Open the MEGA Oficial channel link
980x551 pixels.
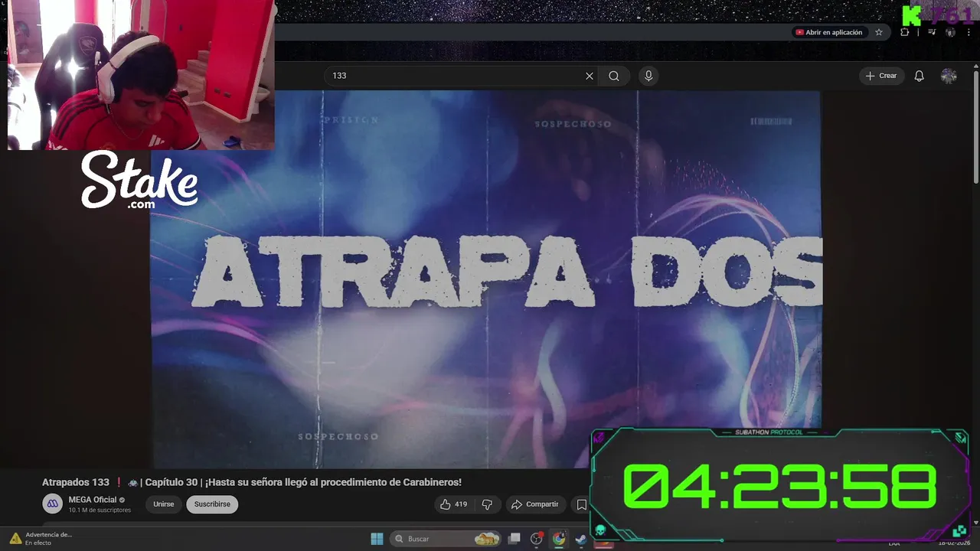[x=93, y=500]
